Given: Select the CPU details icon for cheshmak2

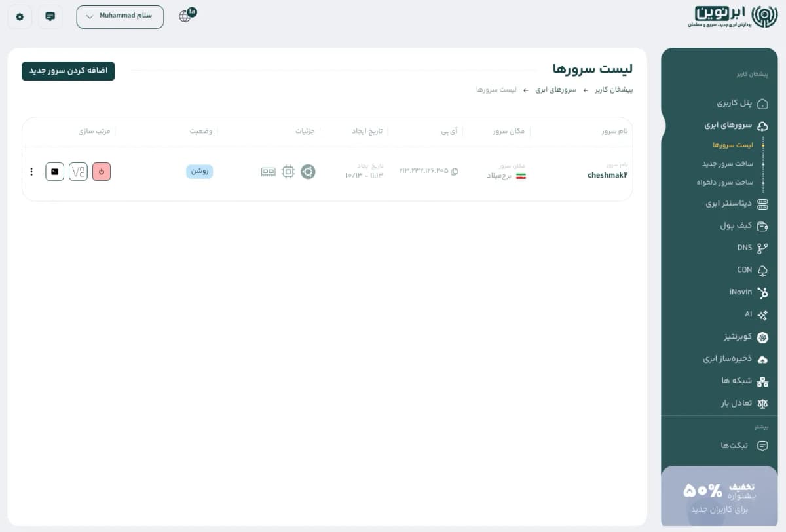Looking at the screenshot, I should [286, 172].
